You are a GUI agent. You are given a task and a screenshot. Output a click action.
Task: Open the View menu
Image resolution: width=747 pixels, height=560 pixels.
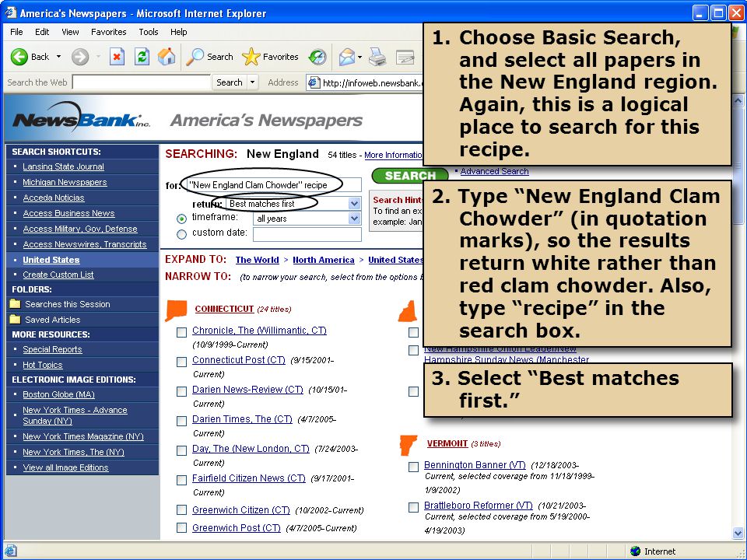coord(70,32)
